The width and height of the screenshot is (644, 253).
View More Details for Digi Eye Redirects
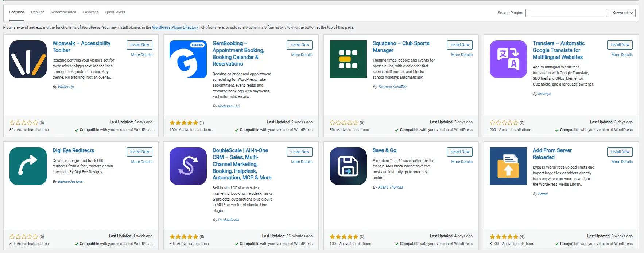[142, 162]
